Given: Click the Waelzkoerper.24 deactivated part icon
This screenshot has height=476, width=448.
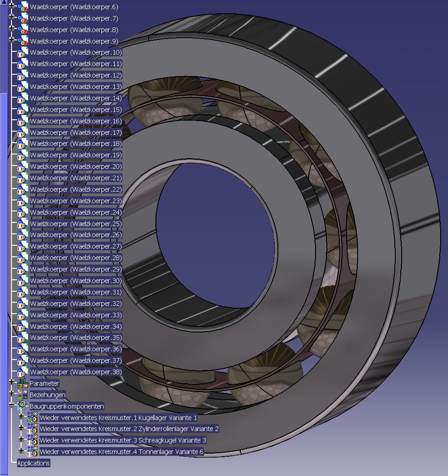Looking at the screenshot, I should [x=23, y=212].
